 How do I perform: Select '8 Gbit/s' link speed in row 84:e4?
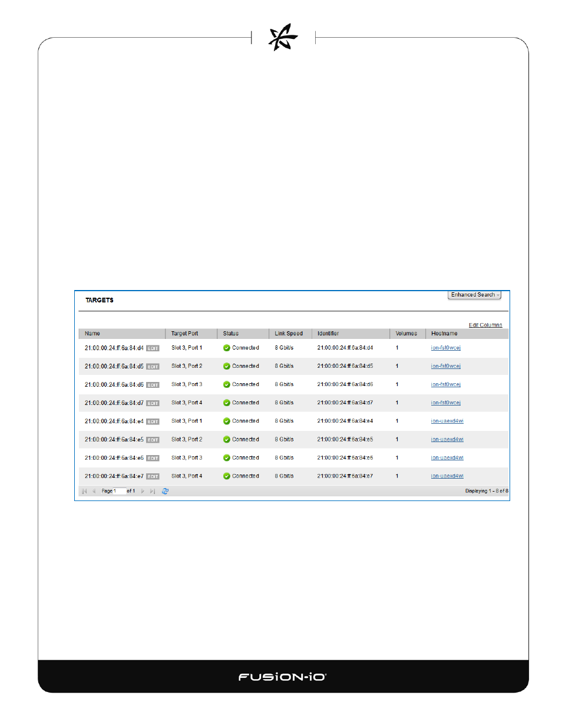(284, 421)
